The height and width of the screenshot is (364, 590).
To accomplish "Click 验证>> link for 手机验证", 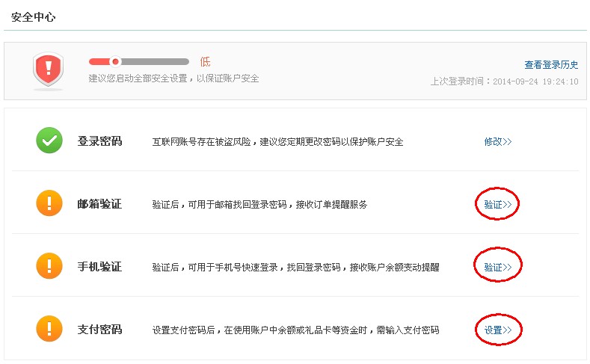I will pos(498,268).
